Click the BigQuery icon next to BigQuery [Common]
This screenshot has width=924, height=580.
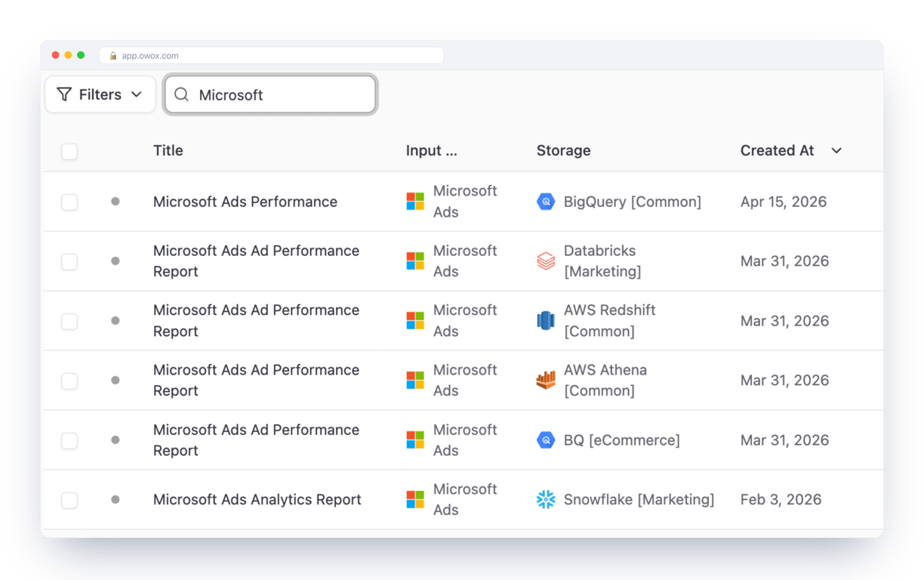click(x=546, y=202)
